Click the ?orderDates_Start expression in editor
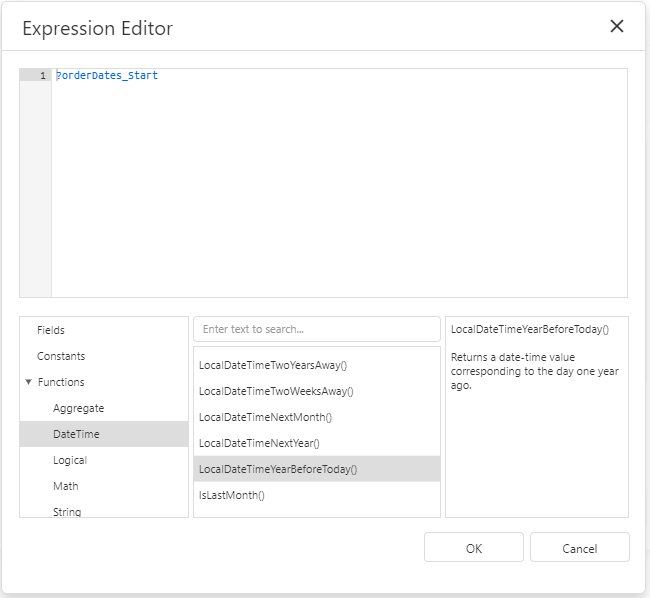This screenshot has height=598, width=650. pos(107,75)
